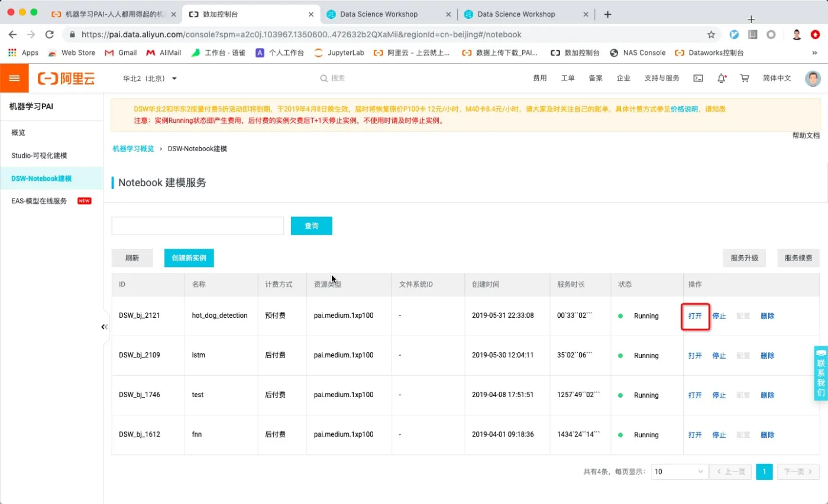Switch to the second Data Science Workshop tab
The image size is (828, 504).
click(526, 14)
